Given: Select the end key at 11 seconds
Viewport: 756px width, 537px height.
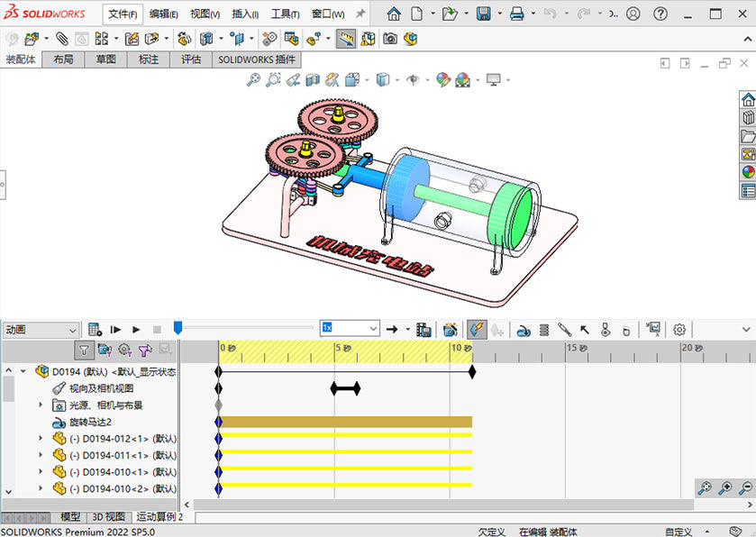Looking at the screenshot, I should click(472, 371).
